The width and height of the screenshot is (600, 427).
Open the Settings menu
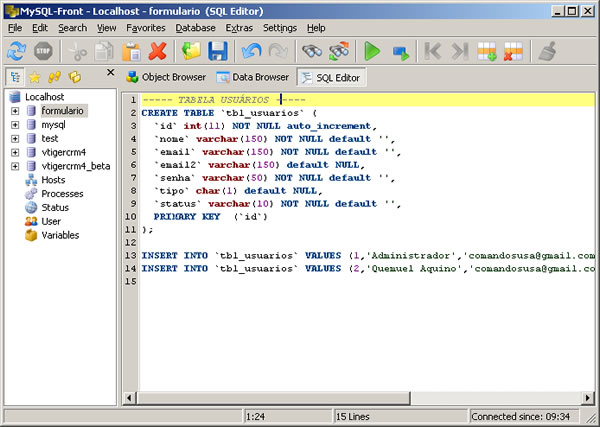[x=280, y=28]
